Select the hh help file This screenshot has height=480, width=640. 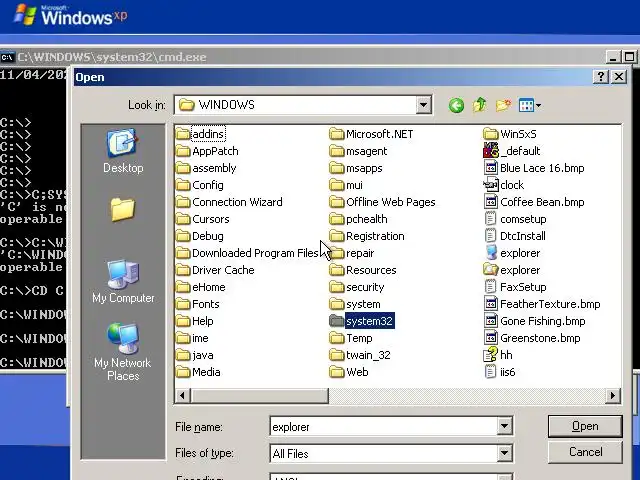point(498,355)
